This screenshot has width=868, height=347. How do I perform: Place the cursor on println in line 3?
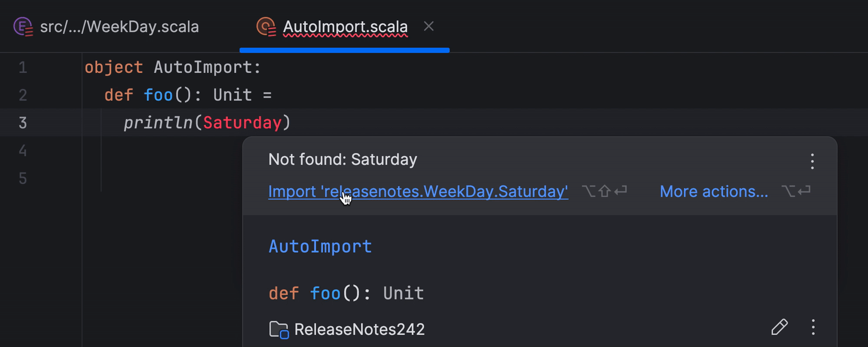pyautogui.click(x=158, y=123)
